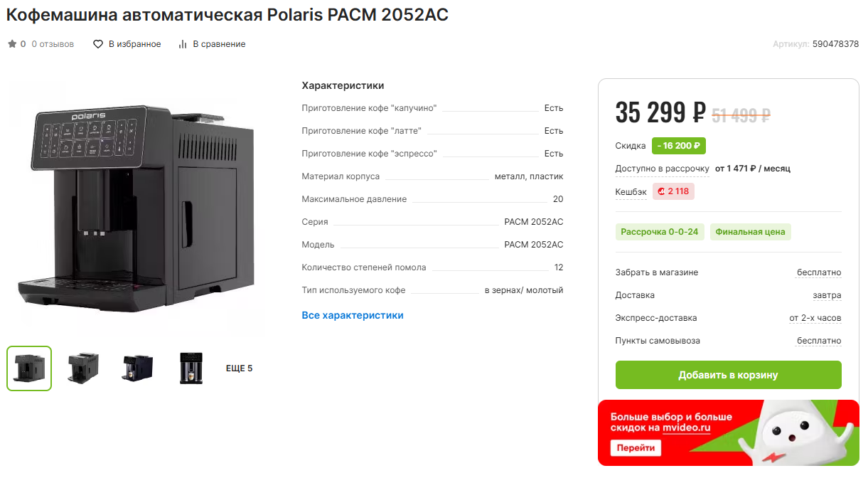The height and width of the screenshot is (478, 868).
Task: Open Пункты самовывоза бесплатно details
Action: (x=819, y=341)
